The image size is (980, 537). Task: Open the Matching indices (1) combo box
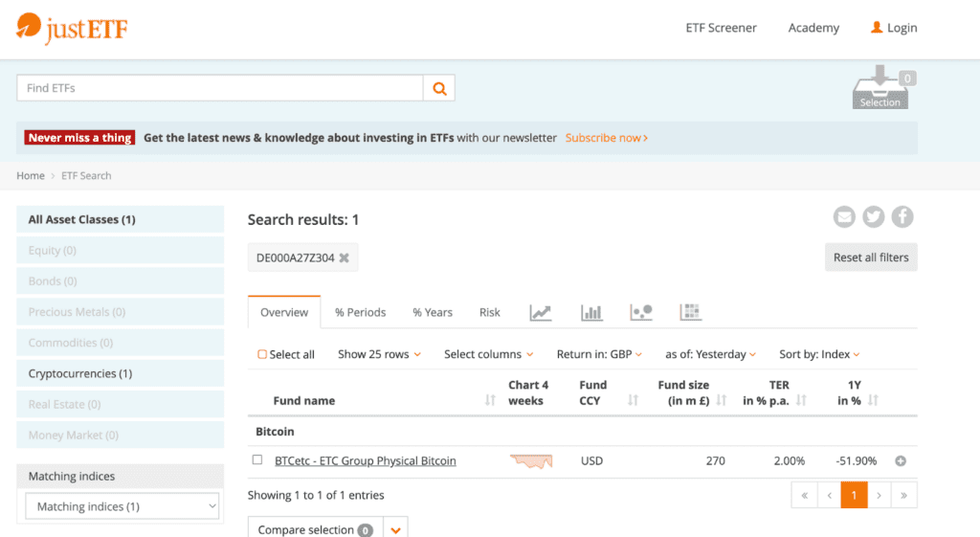(x=122, y=506)
